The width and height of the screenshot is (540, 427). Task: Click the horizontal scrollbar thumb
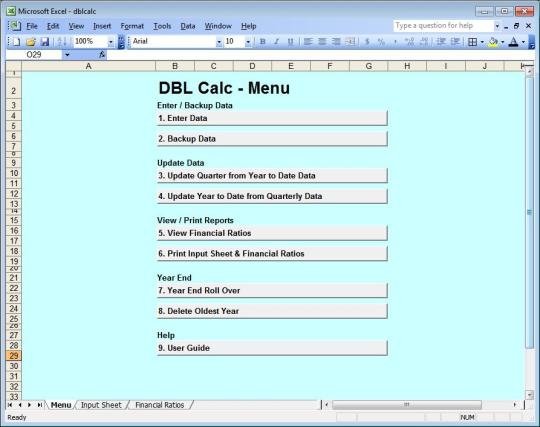406,405
